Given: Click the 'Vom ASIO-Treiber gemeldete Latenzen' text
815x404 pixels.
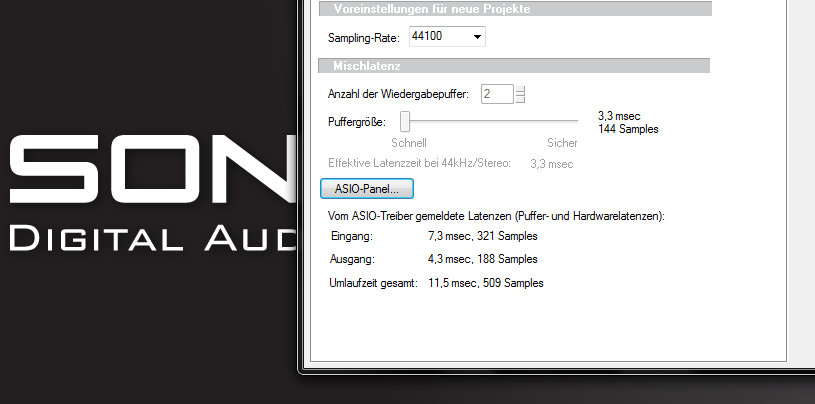Looking at the screenshot, I should (x=496, y=216).
